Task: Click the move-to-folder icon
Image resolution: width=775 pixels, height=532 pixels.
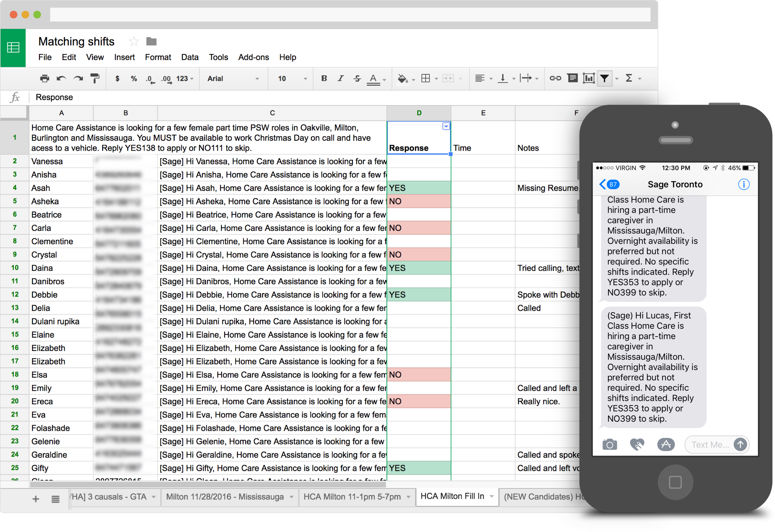Action: (x=151, y=42)
